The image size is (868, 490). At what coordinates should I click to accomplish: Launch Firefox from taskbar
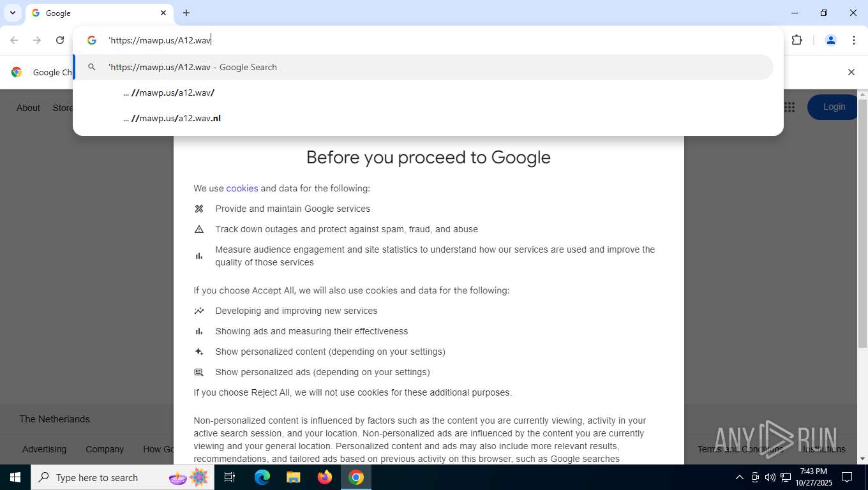coord(325,477)
